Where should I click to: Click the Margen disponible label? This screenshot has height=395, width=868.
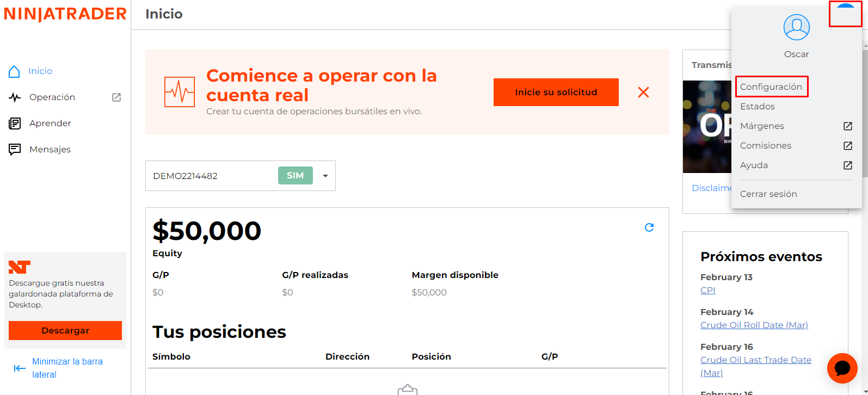(455, 275)
